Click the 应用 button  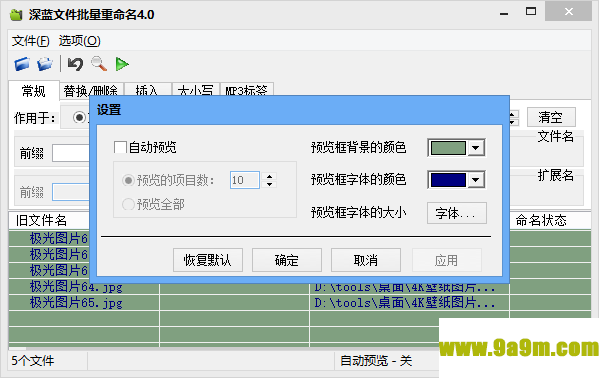tap(446, 260)
